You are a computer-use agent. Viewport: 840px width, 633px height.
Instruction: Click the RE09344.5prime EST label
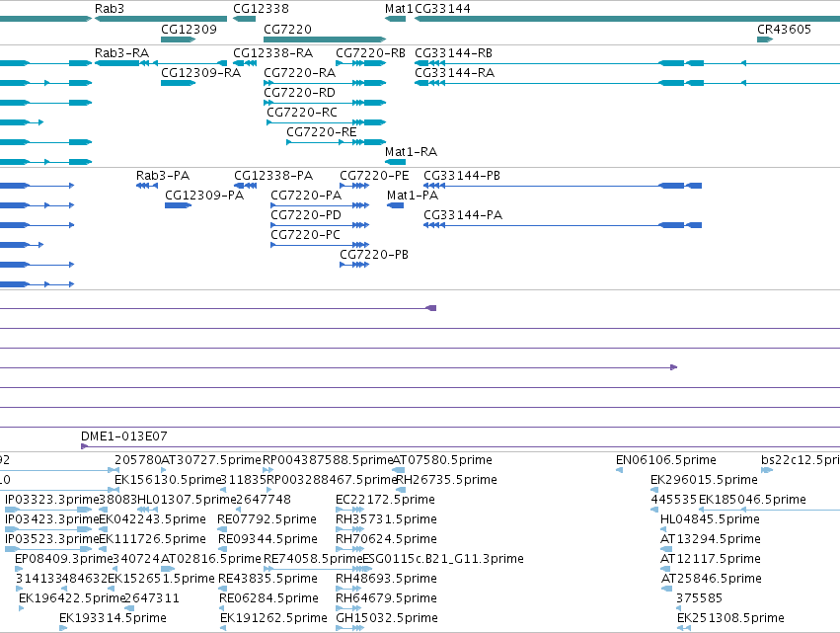click(267, 540)
